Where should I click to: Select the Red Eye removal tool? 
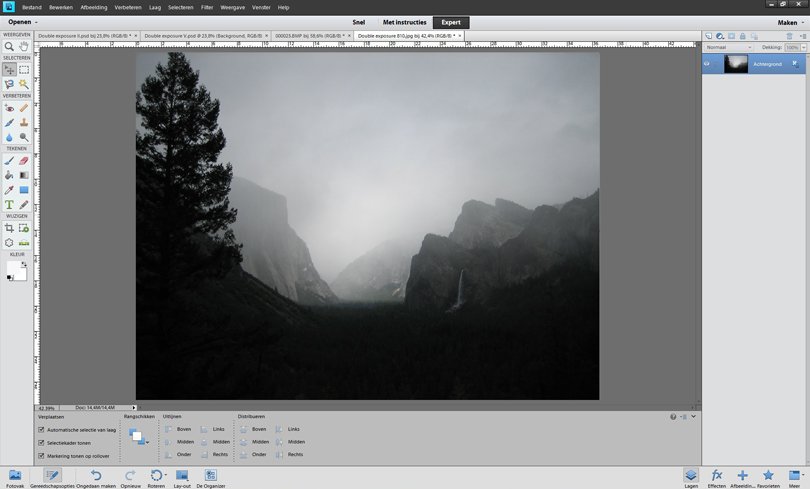pos(9,108)
